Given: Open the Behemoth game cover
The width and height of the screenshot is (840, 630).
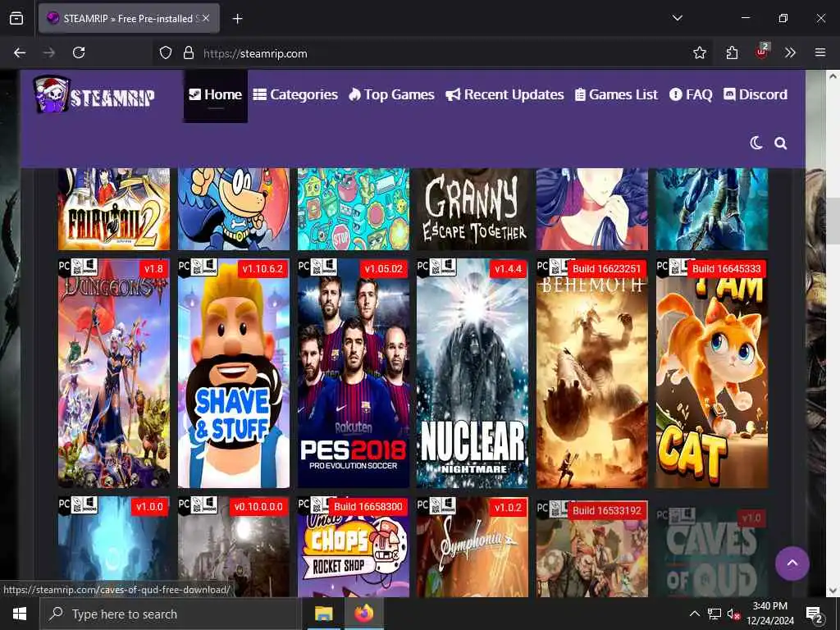Looking at the screenshot, I should [x=592, y=373].
